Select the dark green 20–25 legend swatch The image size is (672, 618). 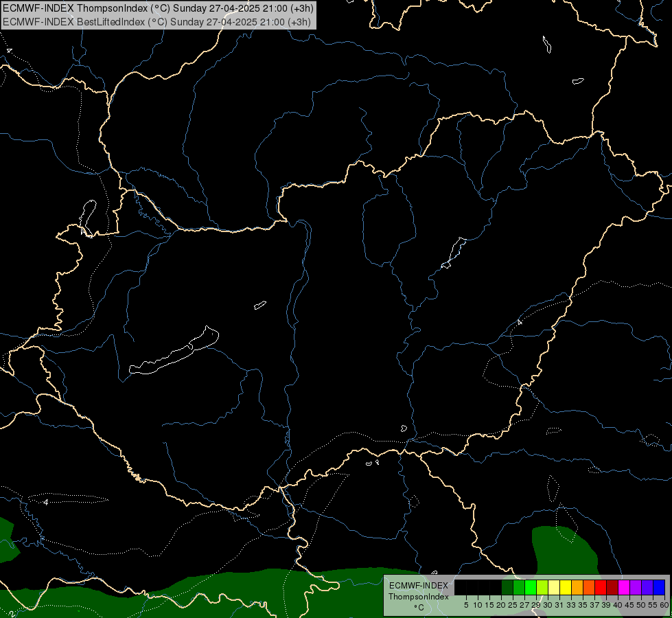pos(507,588)
